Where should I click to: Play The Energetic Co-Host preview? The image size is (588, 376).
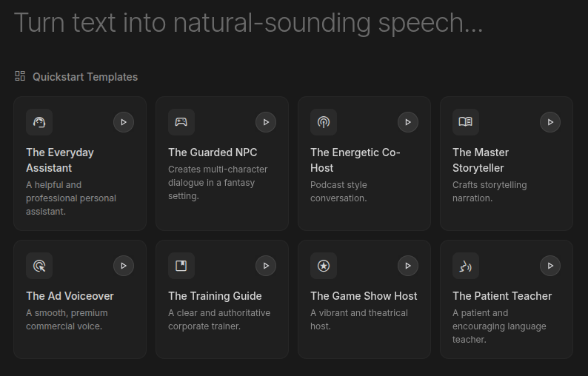(x=408, y=122)
